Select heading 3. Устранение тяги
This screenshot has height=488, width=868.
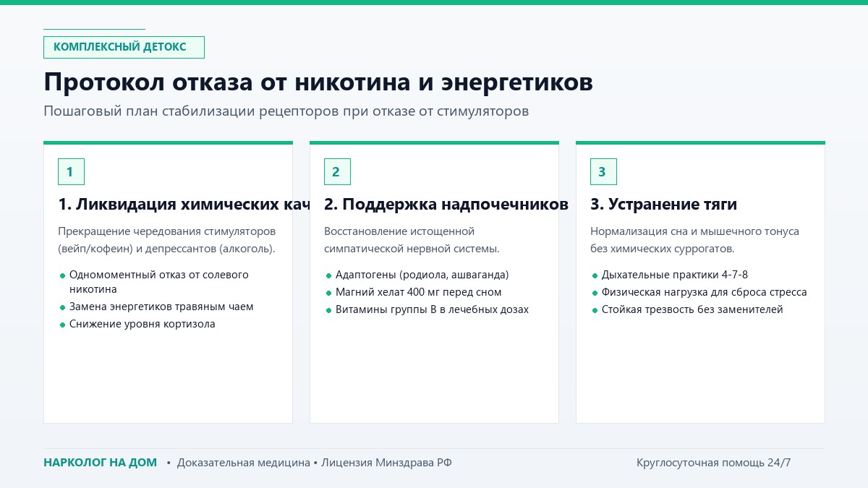(x=664, y=205)
